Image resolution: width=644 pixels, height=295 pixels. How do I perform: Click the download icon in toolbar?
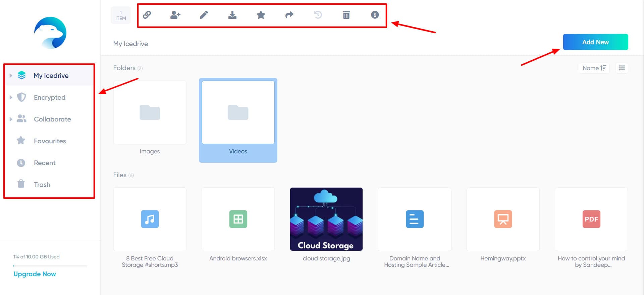point(232,15)
